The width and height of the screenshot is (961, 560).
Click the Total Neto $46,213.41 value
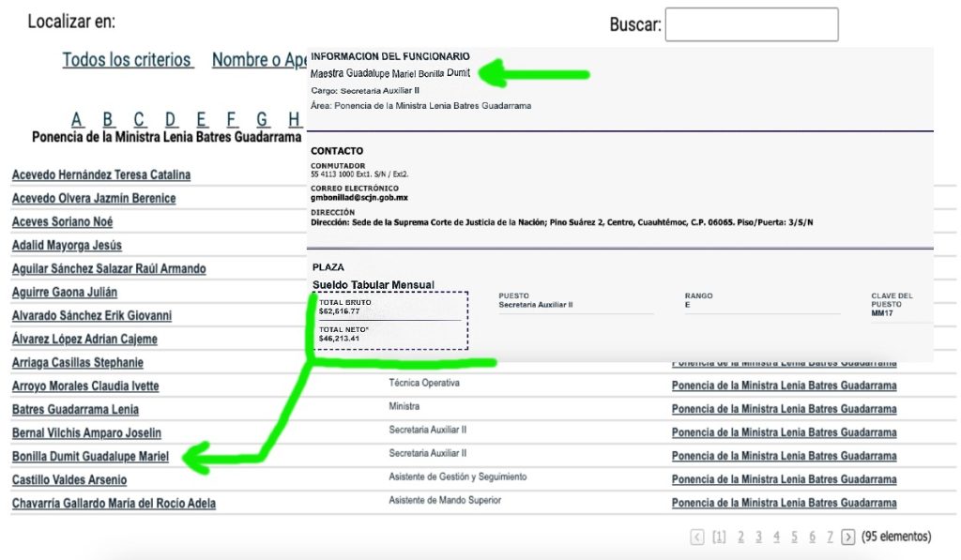point(339,339)
